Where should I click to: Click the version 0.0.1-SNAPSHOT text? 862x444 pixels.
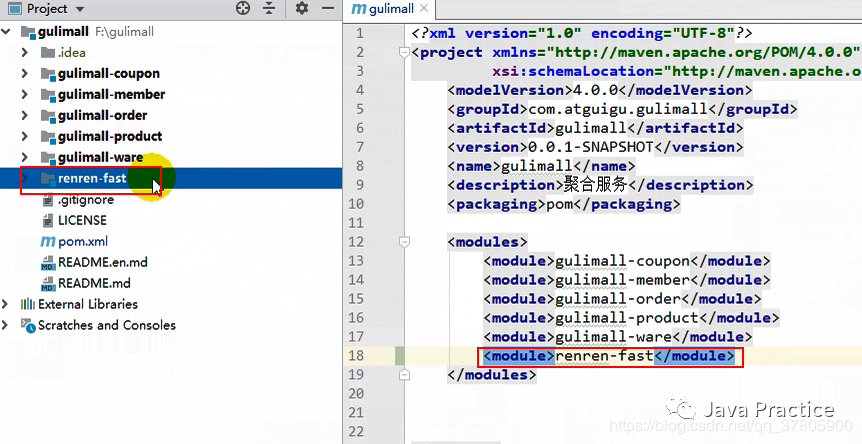(590, 147)
